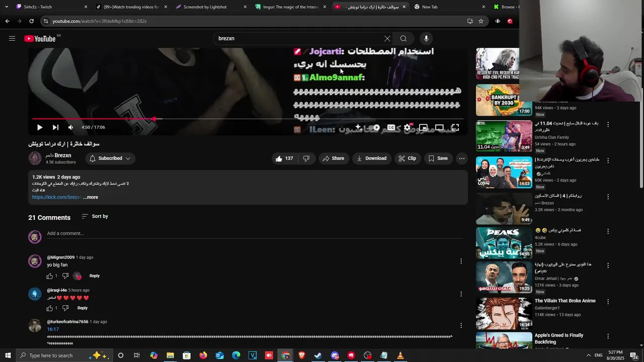Viewport: 644px width, 362px height.
Task: Click the Download button
Action: pyautogui.click(x=372, y=158)
